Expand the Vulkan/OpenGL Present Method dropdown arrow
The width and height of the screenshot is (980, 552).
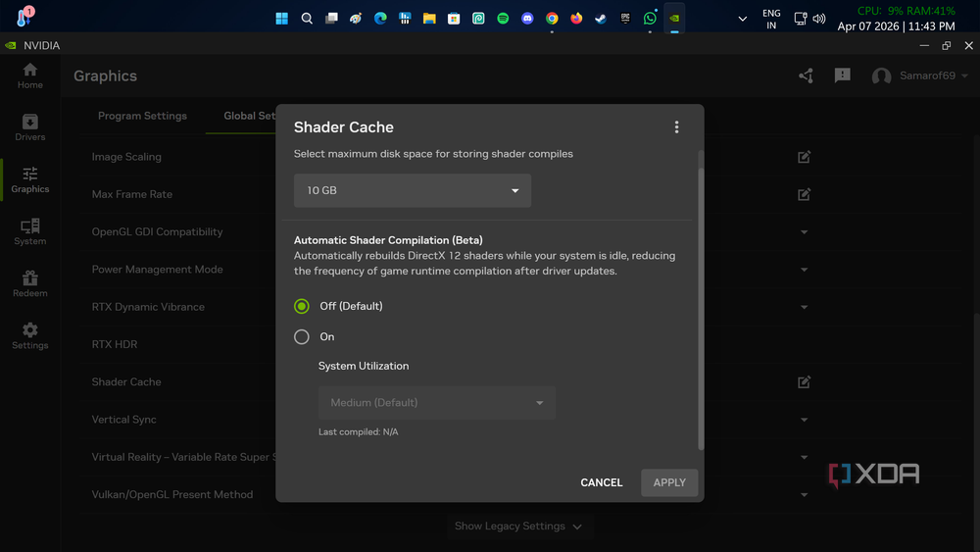pyautogui.click(x=805, y=494)
